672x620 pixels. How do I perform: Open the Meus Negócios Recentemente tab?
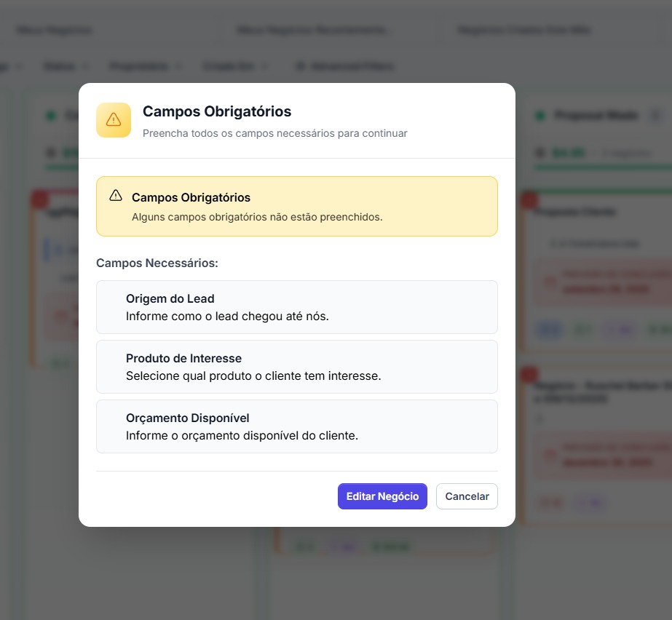pos(313,31)
